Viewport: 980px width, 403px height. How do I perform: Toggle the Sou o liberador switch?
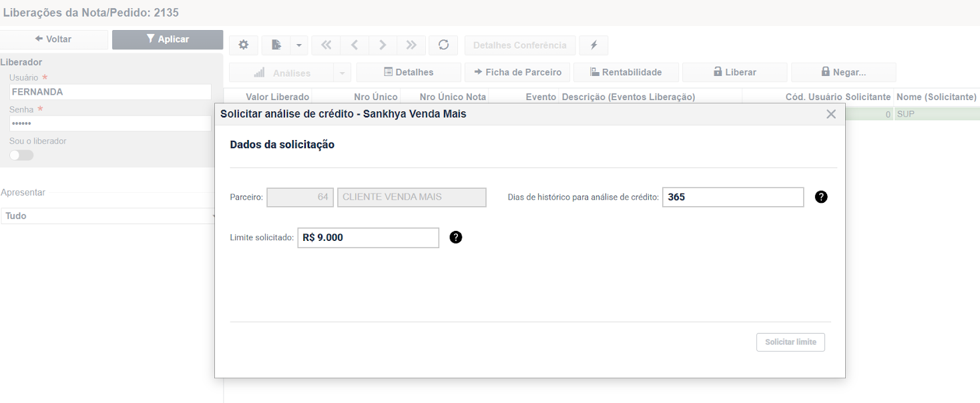21,155
